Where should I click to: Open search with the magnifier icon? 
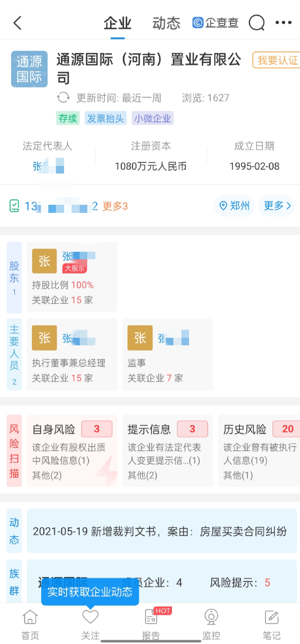(256, 23)
